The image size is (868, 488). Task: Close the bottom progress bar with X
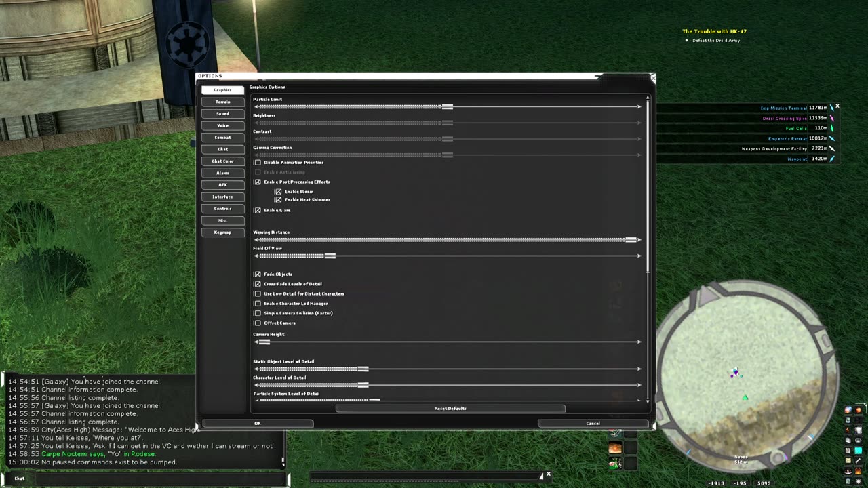pos(548,474)
